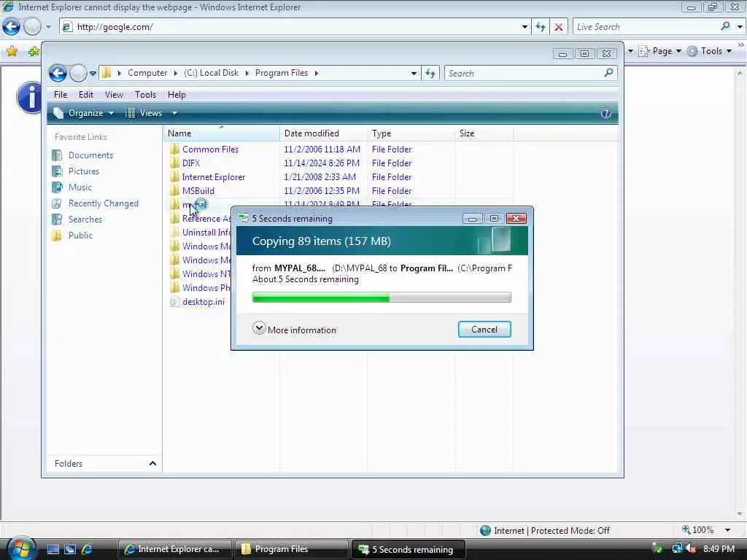The height and width of the screenshot is (560, 747).
Task: Click Internet Protected Mode status bar zone
Action: [545, 530]
